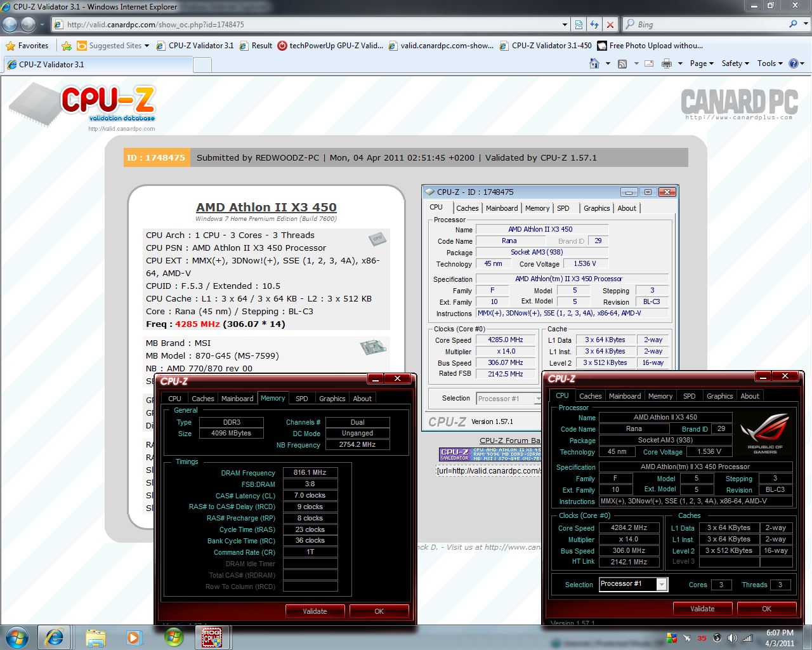
Task: Open the green orb taskbar application
Action: click(173, 637)
